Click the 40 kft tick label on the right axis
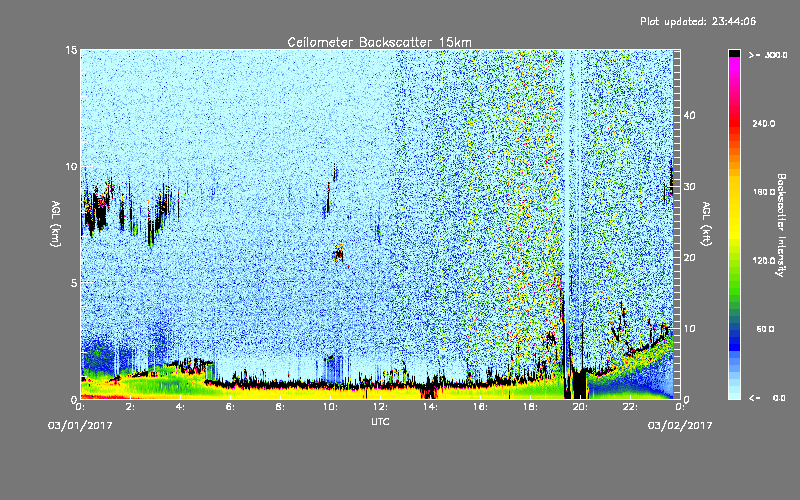This screenshot has width=800, height=500. [x=689, y=115]
